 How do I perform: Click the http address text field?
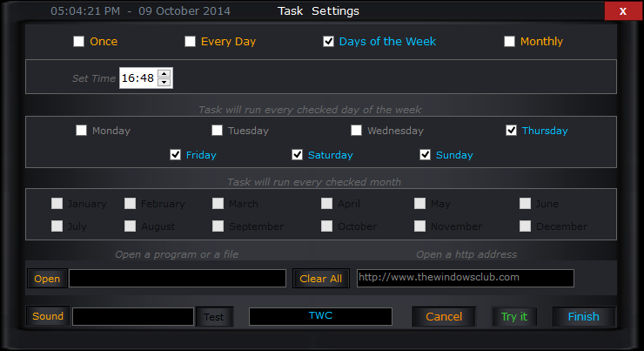tap(465, 278)
